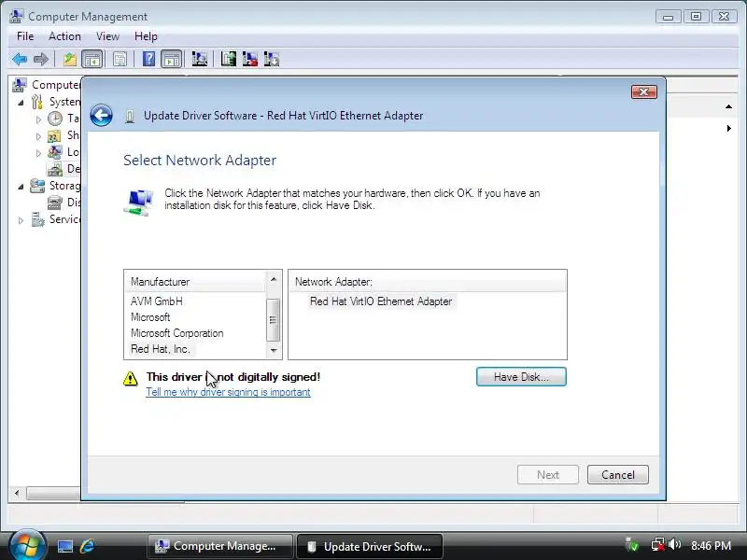This screenshot has height=560, width=747.
Task: Click the Have Disk... button
Action: (521, 377)
